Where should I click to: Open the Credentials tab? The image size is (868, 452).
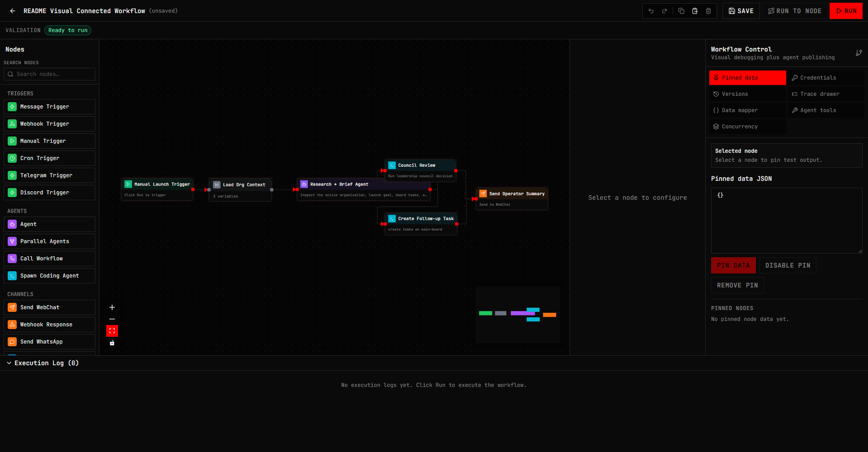(x=826, y=78)
